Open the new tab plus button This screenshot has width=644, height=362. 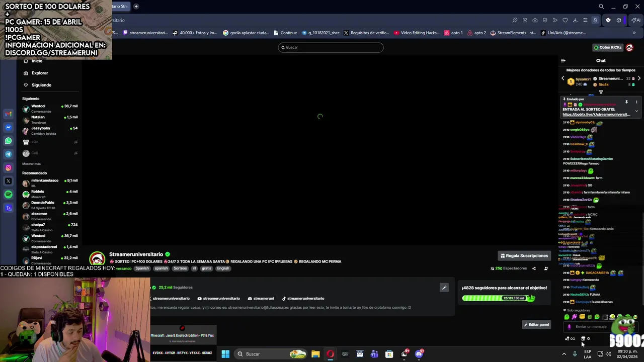tap(136, 6)
